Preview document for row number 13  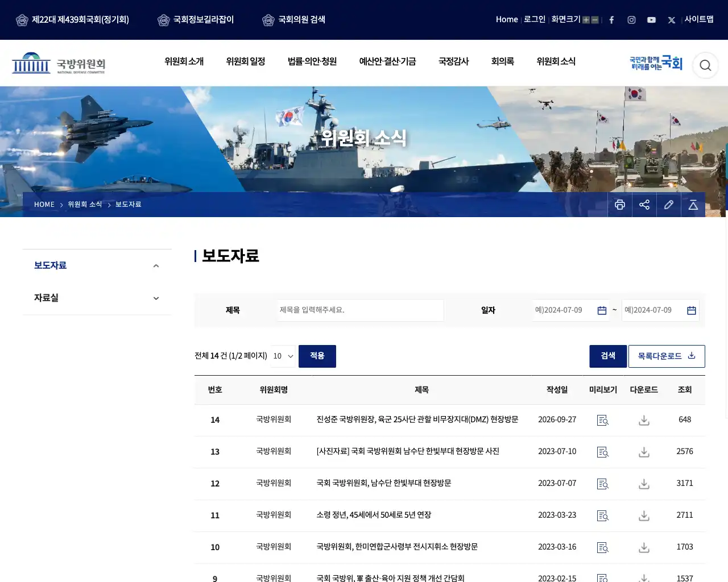[603, 452]
